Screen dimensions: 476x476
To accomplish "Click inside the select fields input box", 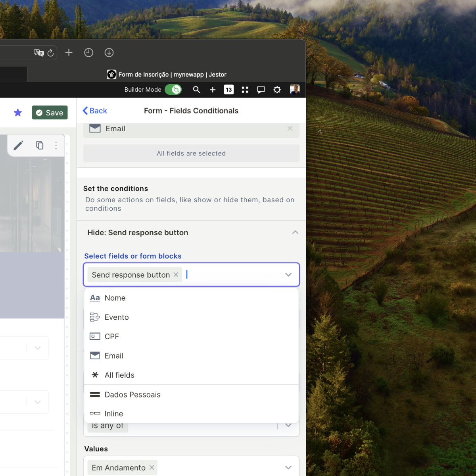I will click(x=191, y=274).
